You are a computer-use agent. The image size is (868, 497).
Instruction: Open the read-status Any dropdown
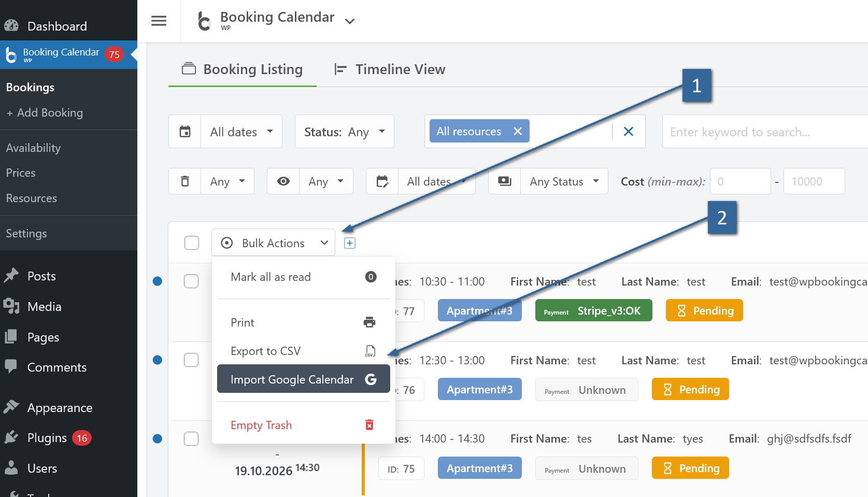click(x=326, y=181)
